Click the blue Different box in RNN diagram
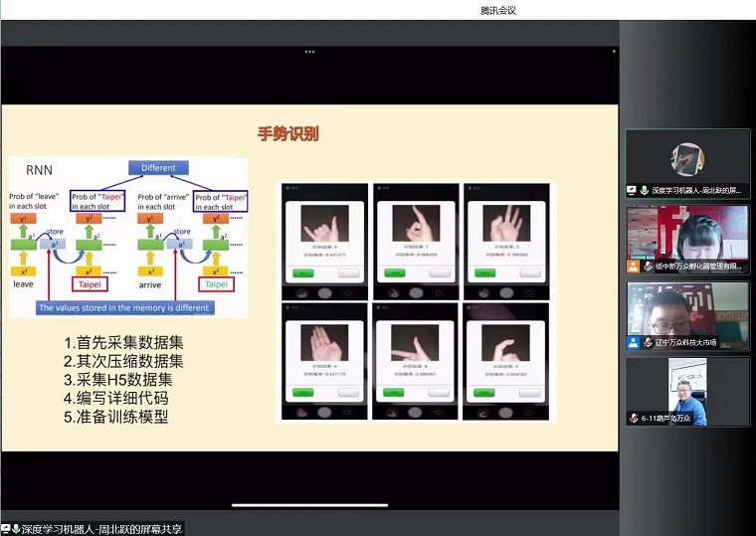This screenshot has width=756, height=536. click(x=158, y=168)
